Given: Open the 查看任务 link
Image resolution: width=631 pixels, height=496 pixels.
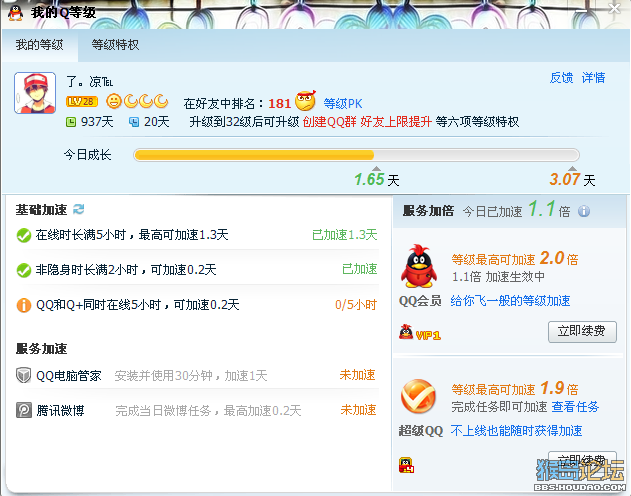Looking at the screenshot, I should tap(575, 407).
